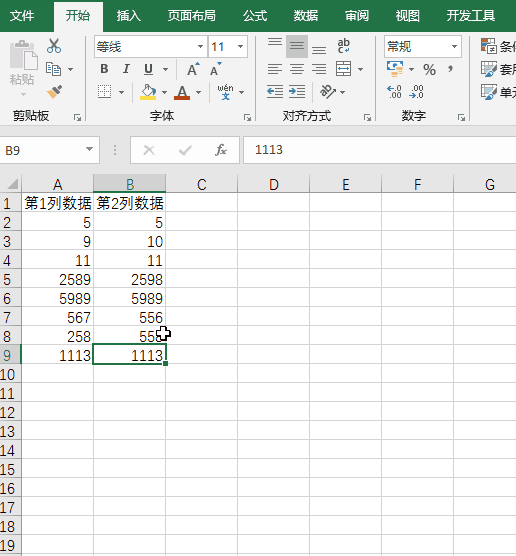Viewport: 516px width, 556px height.
Task: Apply the red font color A
Action: click(182, 92)
